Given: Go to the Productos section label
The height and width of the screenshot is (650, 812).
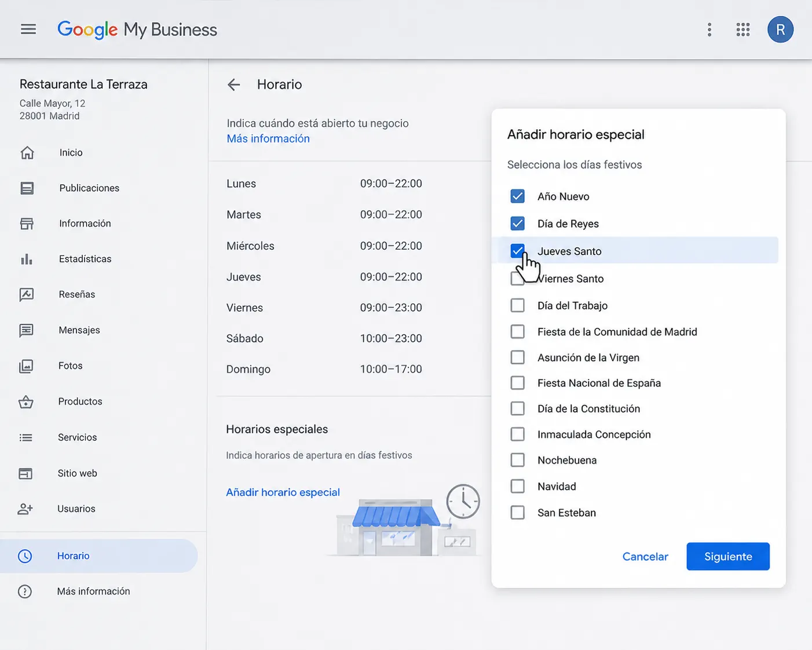Looking at the screenshot, I should 80,401.
